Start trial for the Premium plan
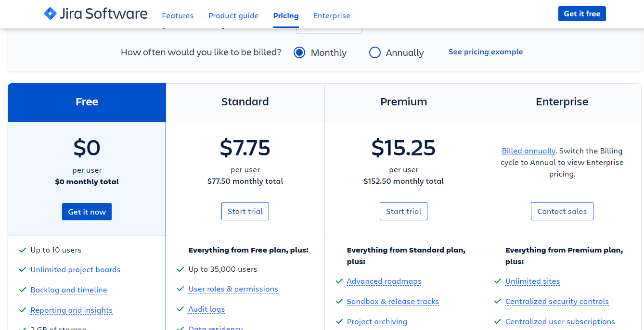 click(403, 211)
